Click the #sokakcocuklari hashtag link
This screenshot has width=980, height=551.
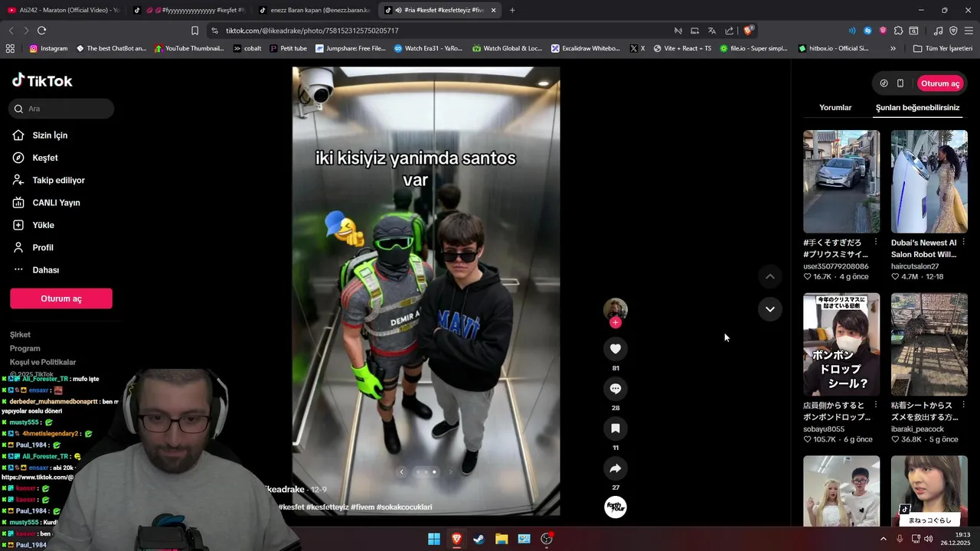tap(404, 507)
